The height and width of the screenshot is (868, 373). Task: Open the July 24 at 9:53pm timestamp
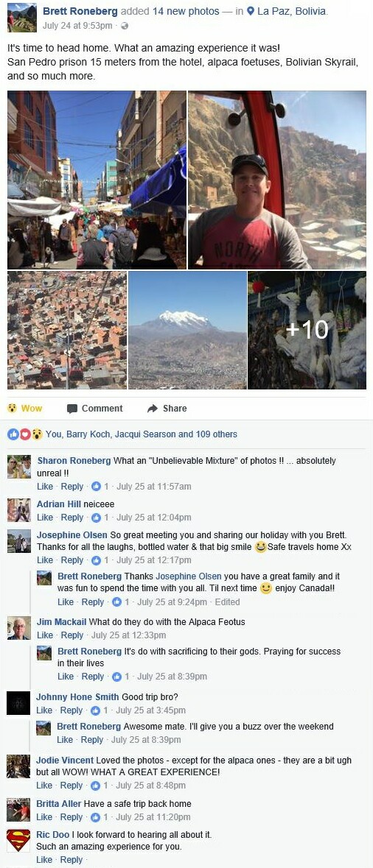tap(78, 26)
